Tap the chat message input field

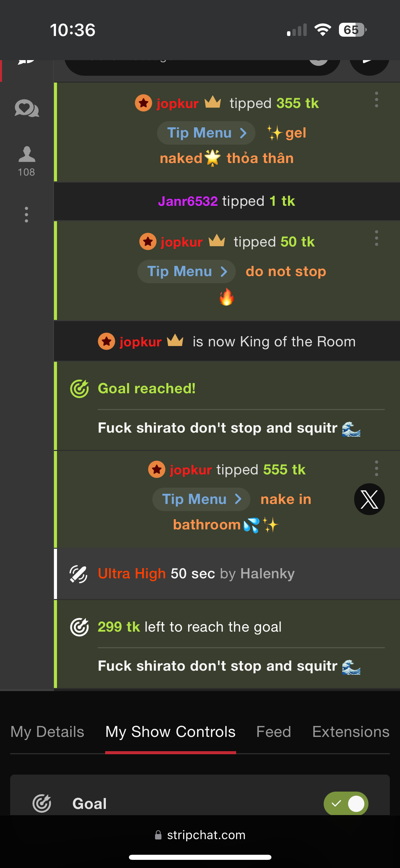pos(202,66)
